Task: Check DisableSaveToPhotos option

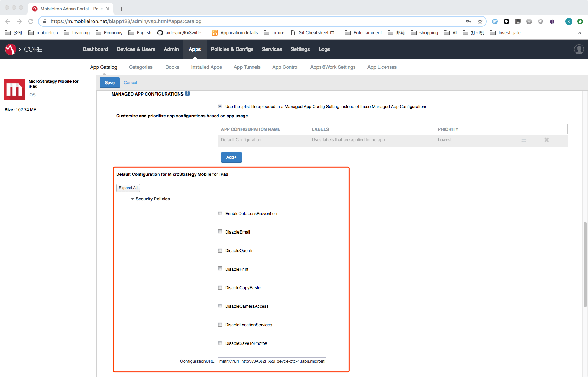Action: [x=220, y=343]
